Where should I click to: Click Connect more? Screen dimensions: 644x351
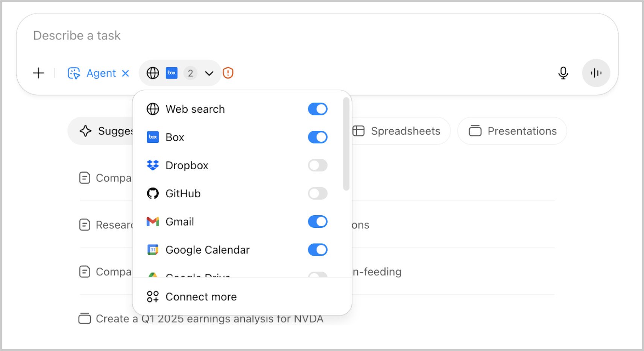point(201,297)
